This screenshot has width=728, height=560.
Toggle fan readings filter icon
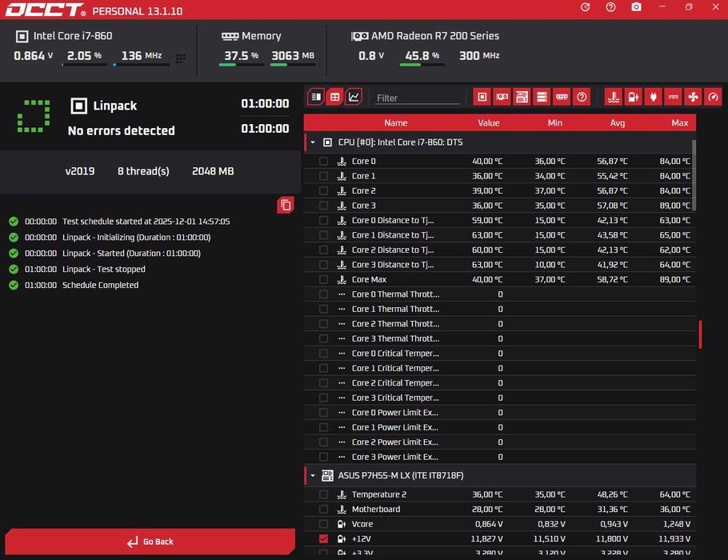pos(693,97)
